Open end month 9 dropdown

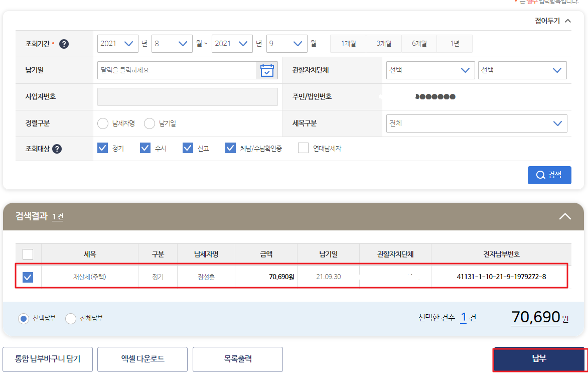pyautogui.click(x=286, y=44)
